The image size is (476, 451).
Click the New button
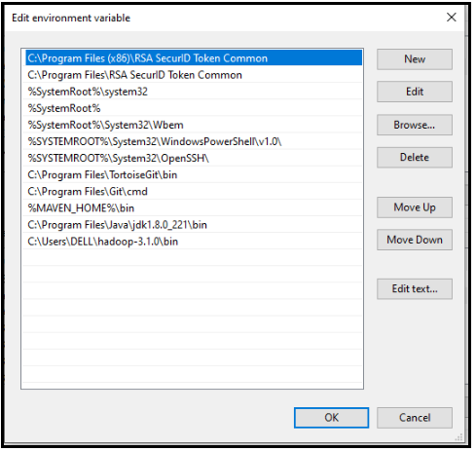[415, 59]
